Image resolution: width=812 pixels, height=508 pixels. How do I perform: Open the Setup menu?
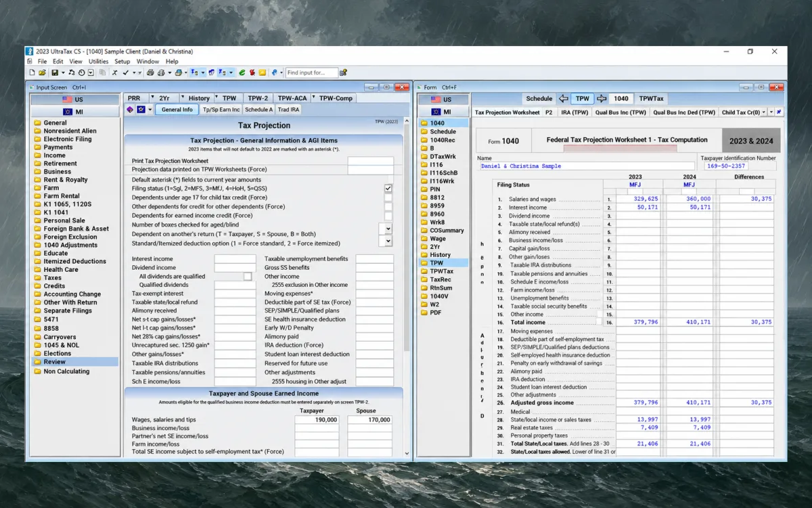coord(122,62)
